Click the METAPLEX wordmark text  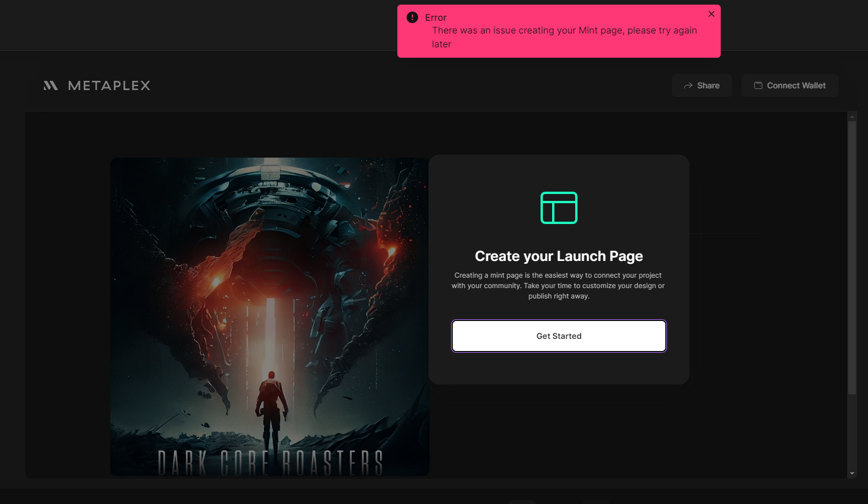click(109, 85)
